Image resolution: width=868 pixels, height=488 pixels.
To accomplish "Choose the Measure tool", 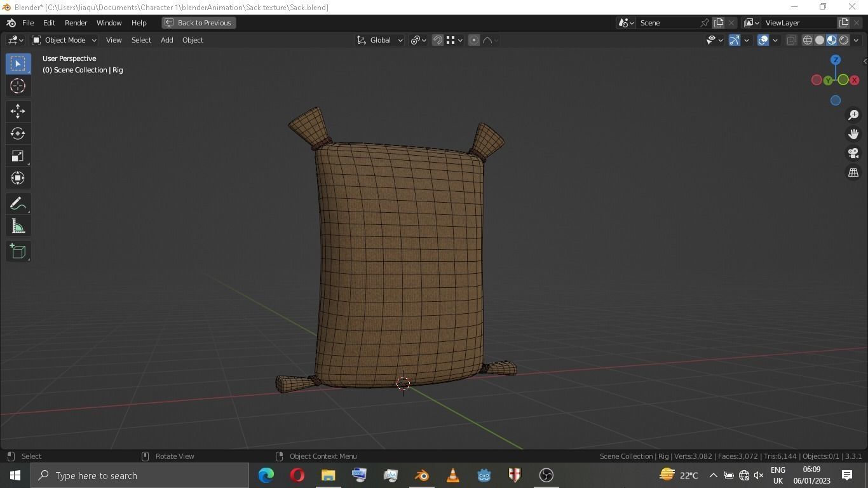I will pos(17,226).
